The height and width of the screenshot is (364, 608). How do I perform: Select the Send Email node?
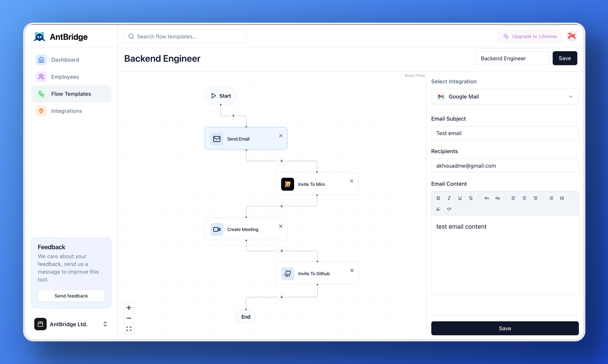(x=246, y=138)
